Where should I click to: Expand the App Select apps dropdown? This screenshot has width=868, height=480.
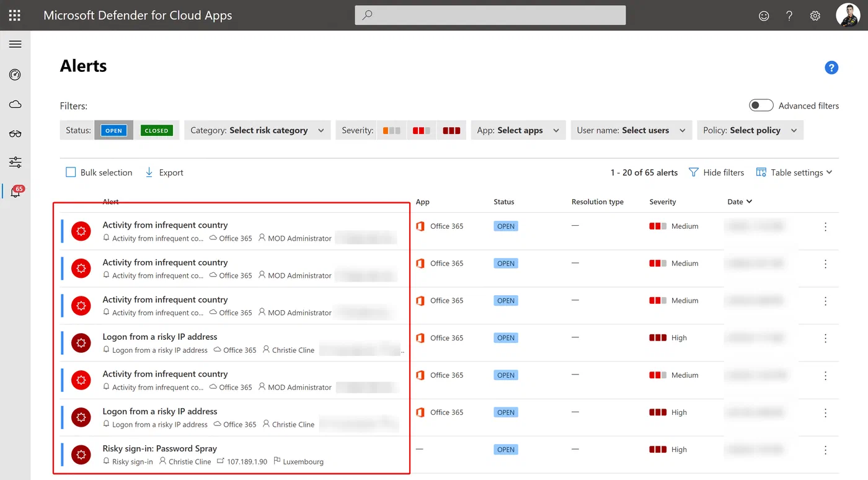click(518, 130)
